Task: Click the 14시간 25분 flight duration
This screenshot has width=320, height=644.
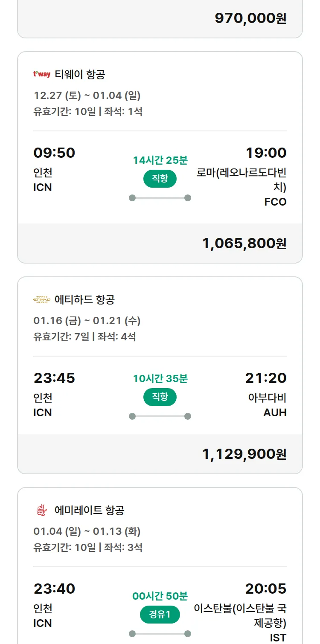Action: coord(160,160)
